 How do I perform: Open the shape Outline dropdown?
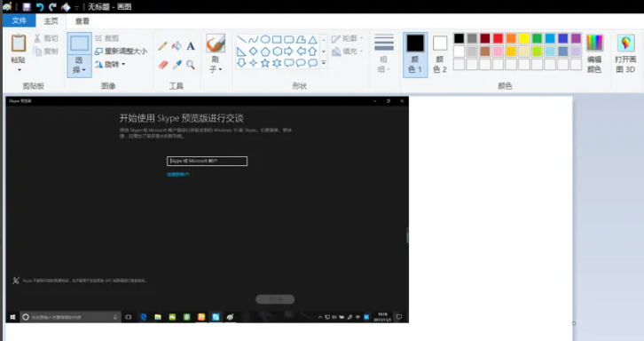click(348, 38)
